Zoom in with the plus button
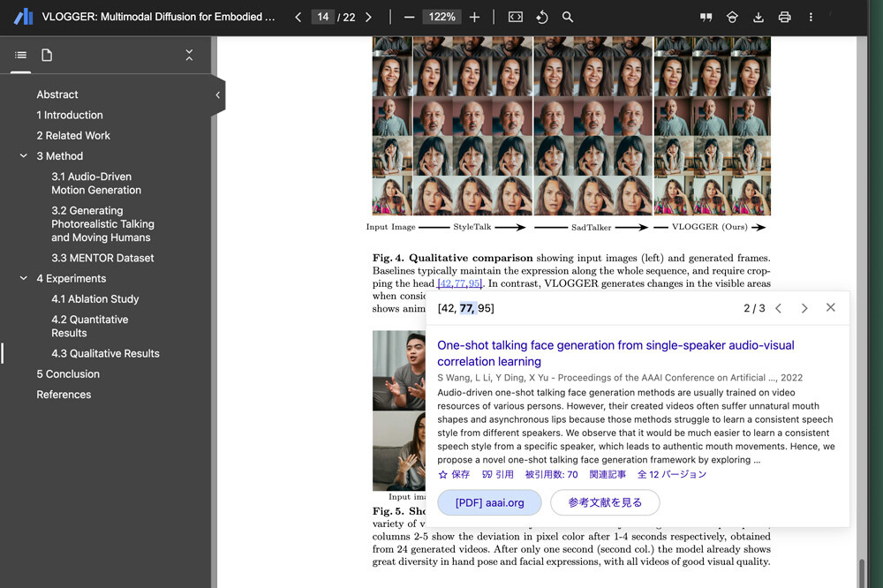 click(475, 17)
